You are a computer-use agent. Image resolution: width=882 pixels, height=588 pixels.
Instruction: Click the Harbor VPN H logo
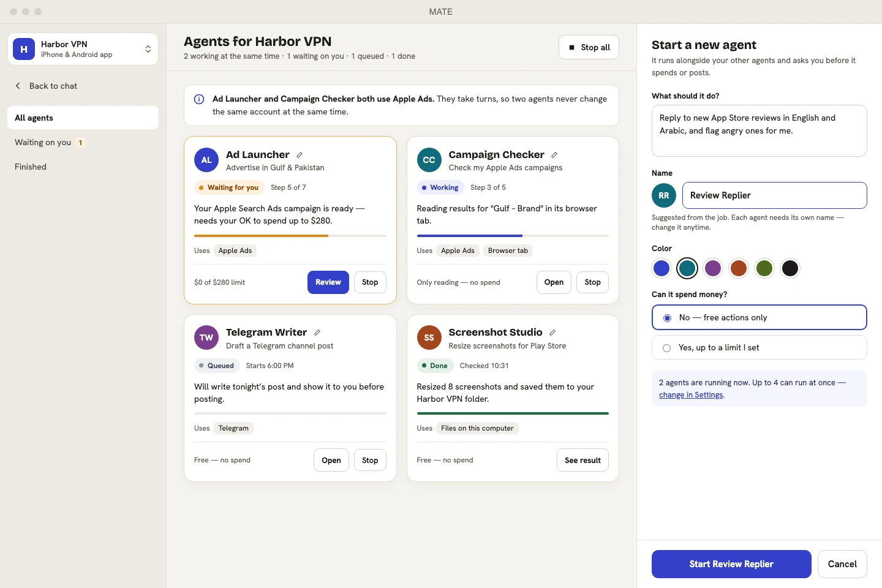tap(24, 49)
